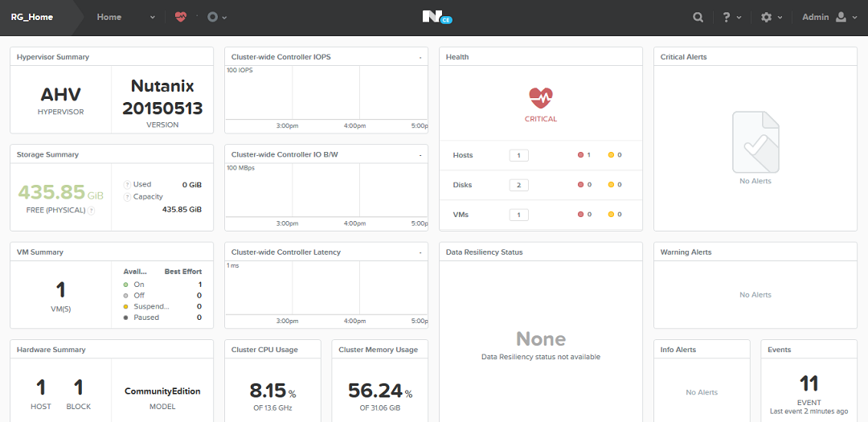Click help icon beside Capacity

pyautogui.click(x=127, y=197)
